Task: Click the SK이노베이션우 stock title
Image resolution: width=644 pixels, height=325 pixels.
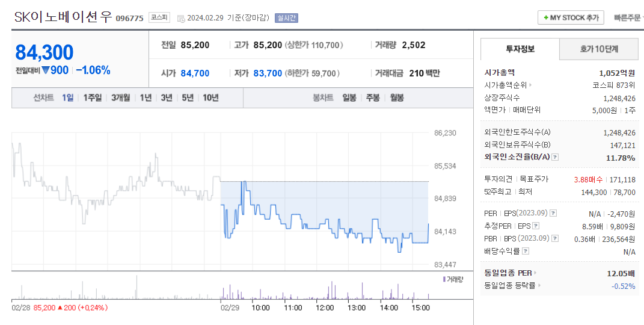Action: [63, 17]
